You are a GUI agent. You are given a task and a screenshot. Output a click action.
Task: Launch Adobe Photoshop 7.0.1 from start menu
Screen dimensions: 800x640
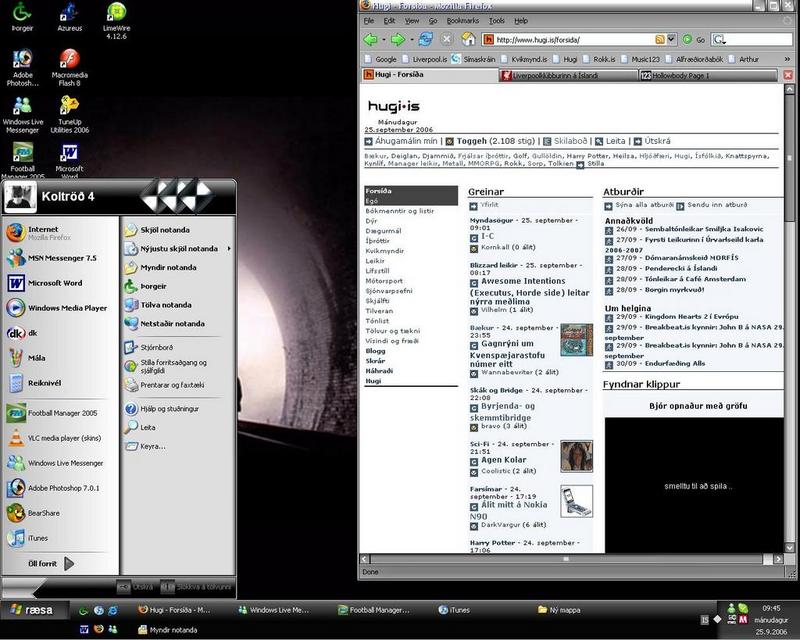[60, 488]
